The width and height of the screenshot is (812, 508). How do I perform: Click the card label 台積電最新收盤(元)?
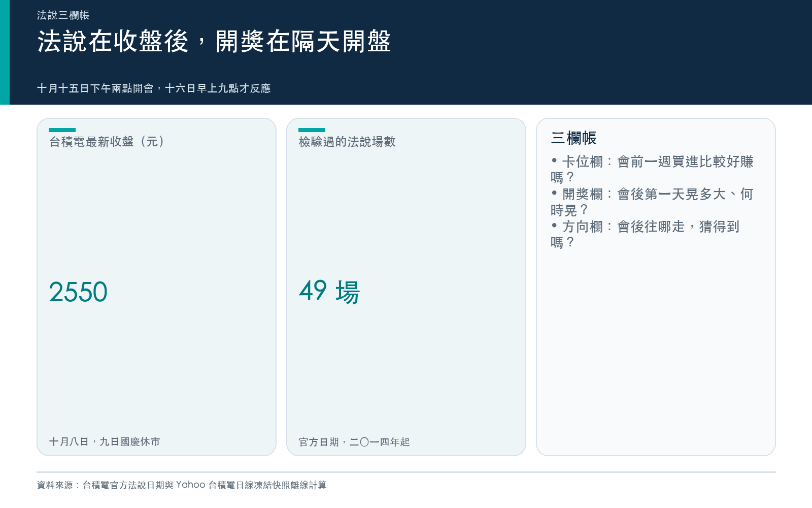click(x=107, y=142)
